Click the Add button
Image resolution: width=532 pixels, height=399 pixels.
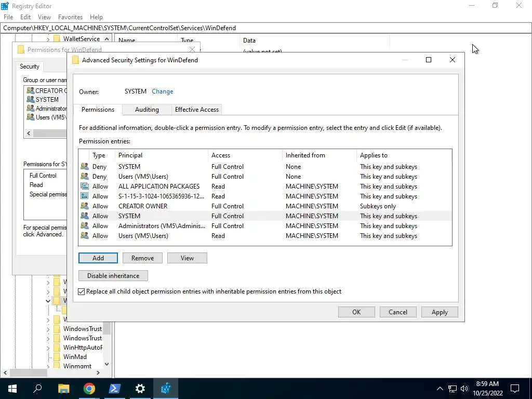coord(98,258)
